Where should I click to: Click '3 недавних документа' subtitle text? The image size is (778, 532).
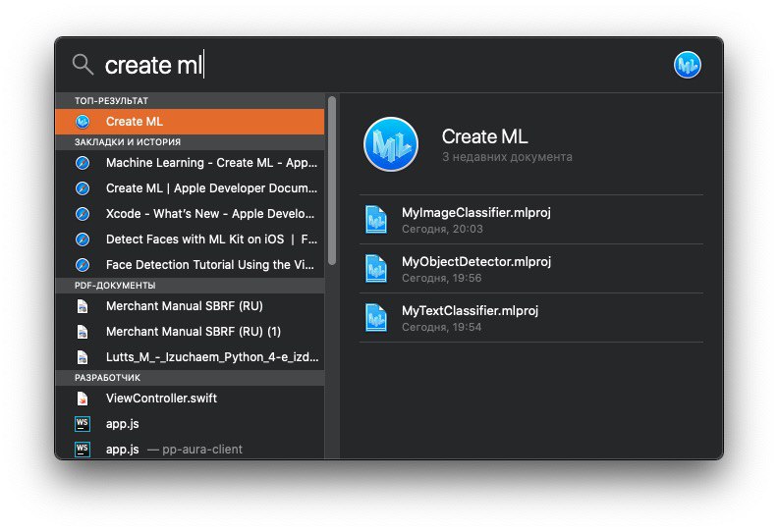pos(507,157)
